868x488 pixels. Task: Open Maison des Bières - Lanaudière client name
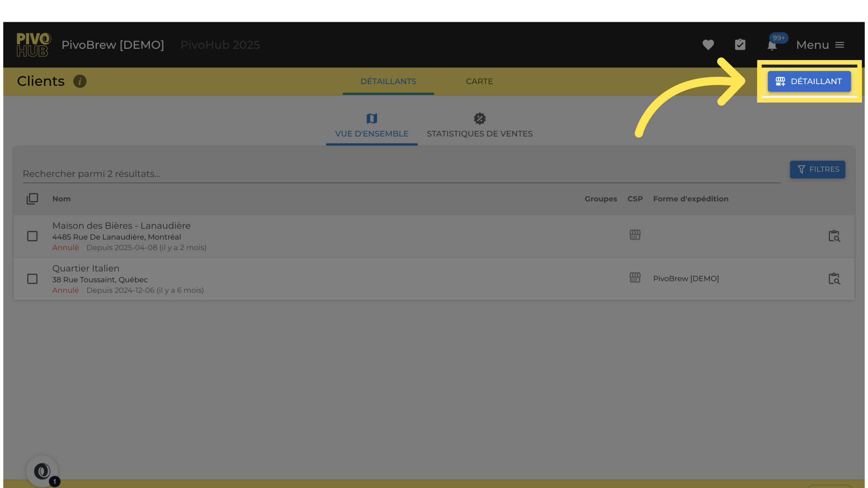pos(121,225)
